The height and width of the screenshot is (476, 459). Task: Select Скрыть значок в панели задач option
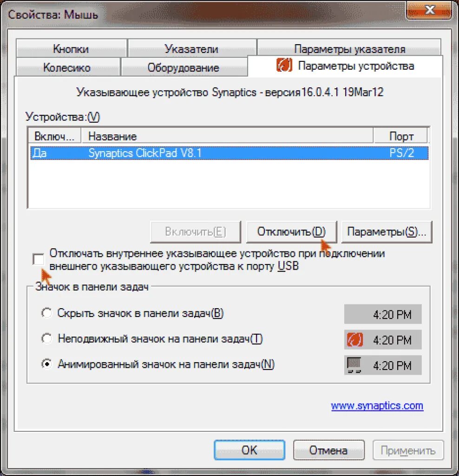click(47, 313)
